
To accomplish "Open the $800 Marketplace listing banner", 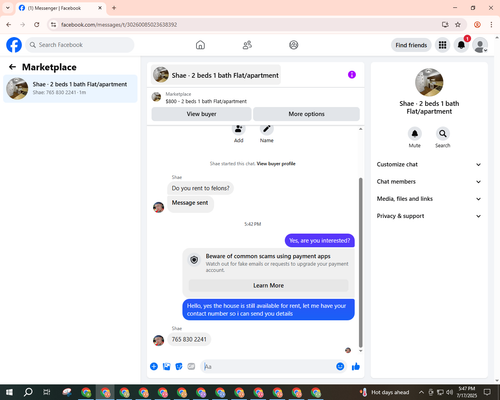I will click(x=256, y=98).
